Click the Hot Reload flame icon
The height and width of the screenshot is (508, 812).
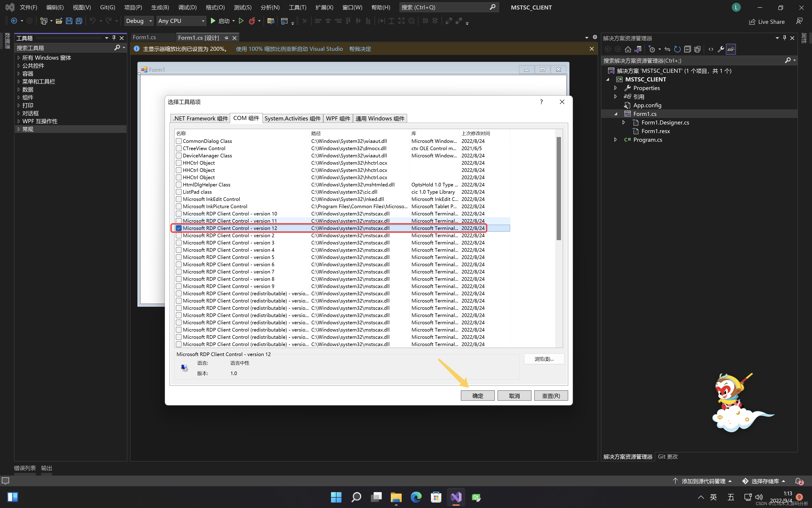[252, 21]
